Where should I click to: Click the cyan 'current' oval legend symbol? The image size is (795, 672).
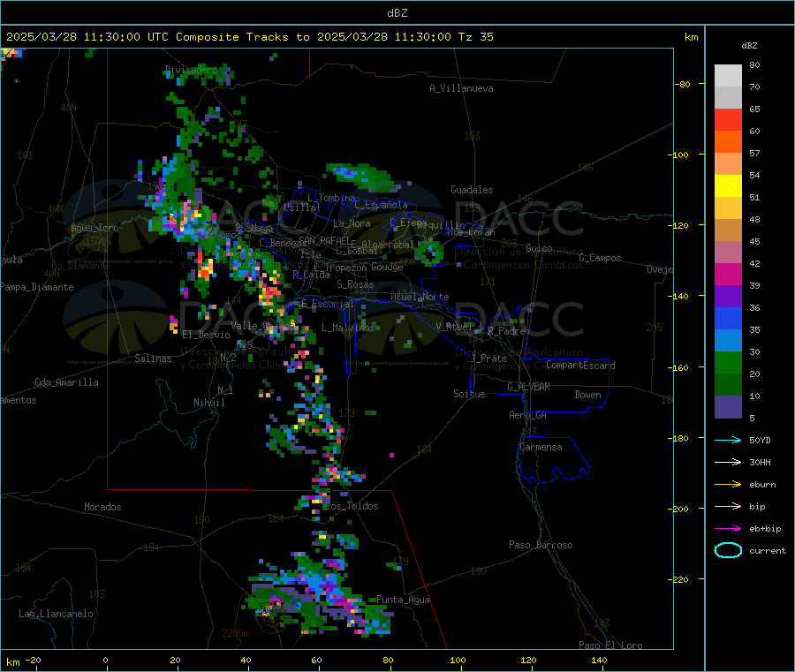[x=728, y=550]
